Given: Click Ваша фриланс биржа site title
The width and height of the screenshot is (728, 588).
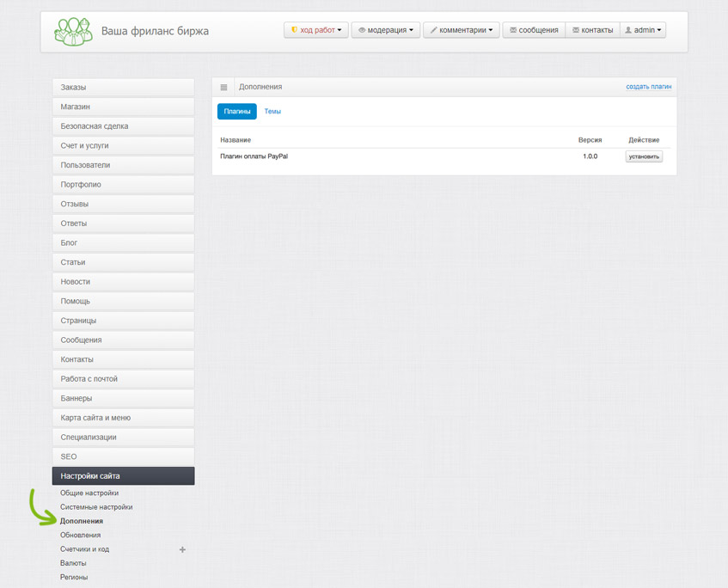Looking at the screenshot, I should [x=155, y=31].
